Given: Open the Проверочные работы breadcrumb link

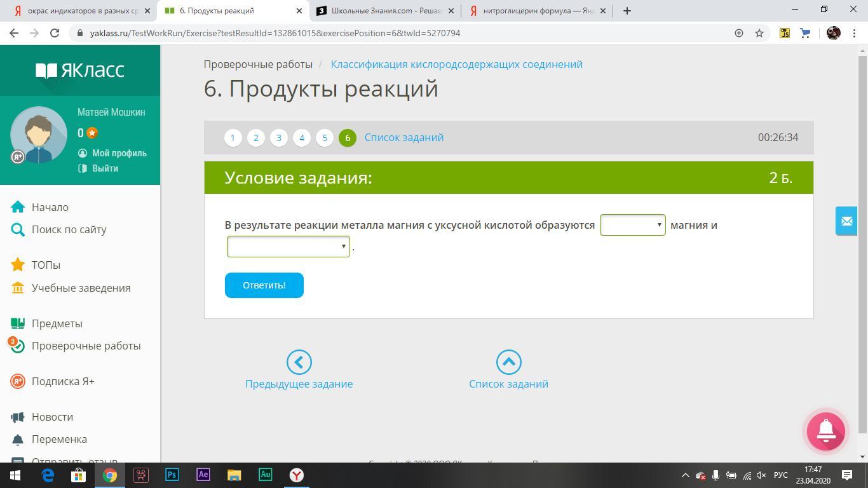Looking at the screenshot, I should (258, 64).
